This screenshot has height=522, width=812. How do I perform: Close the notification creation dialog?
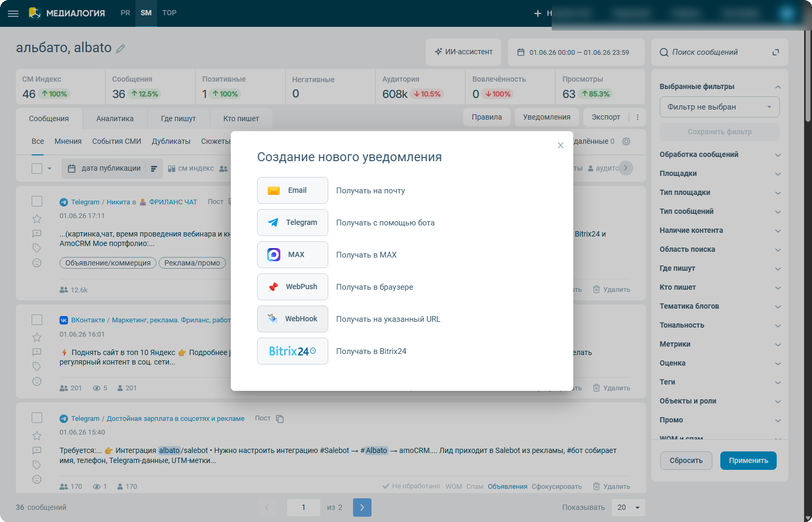point(561,145)
